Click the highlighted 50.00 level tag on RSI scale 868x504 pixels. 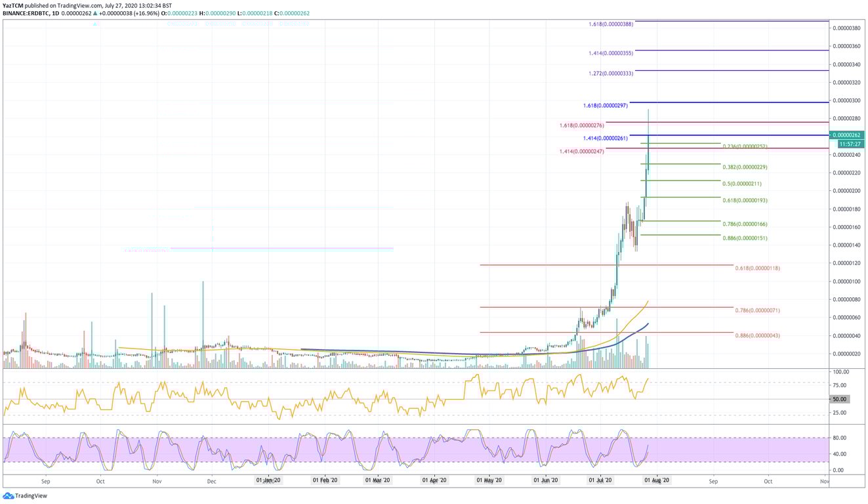coord(840,398)
